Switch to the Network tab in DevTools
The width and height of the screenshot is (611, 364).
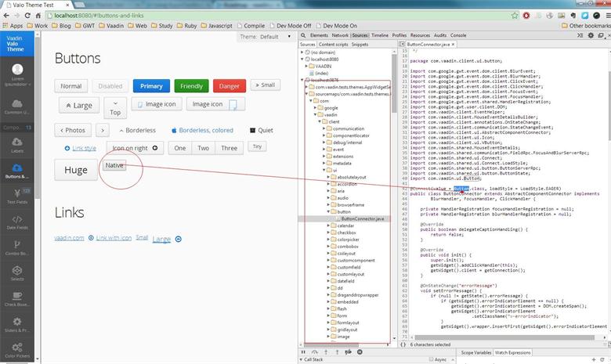[340, 35]
